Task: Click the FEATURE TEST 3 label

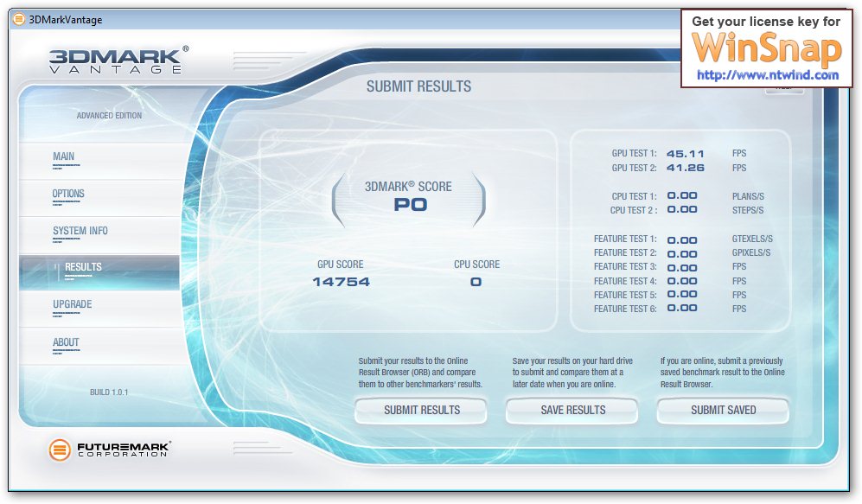Action: pos(625,266)
